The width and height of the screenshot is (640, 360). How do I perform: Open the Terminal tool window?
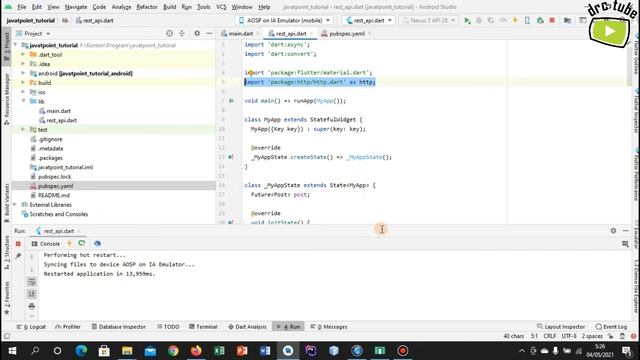(x=203, y=327)
